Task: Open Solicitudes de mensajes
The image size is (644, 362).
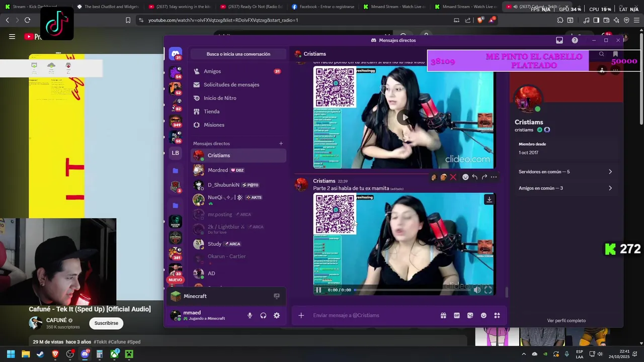Action: pyautogui.click(x=238, y=84)
